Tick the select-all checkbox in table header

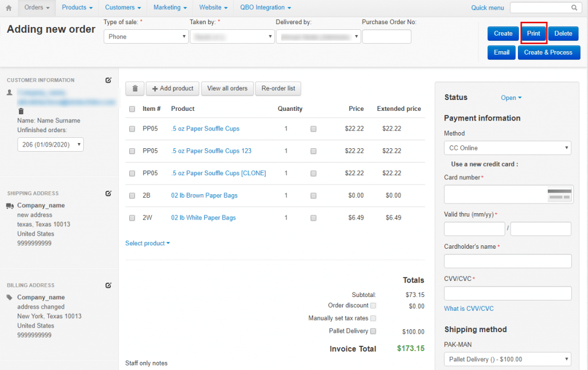[133, 109]
